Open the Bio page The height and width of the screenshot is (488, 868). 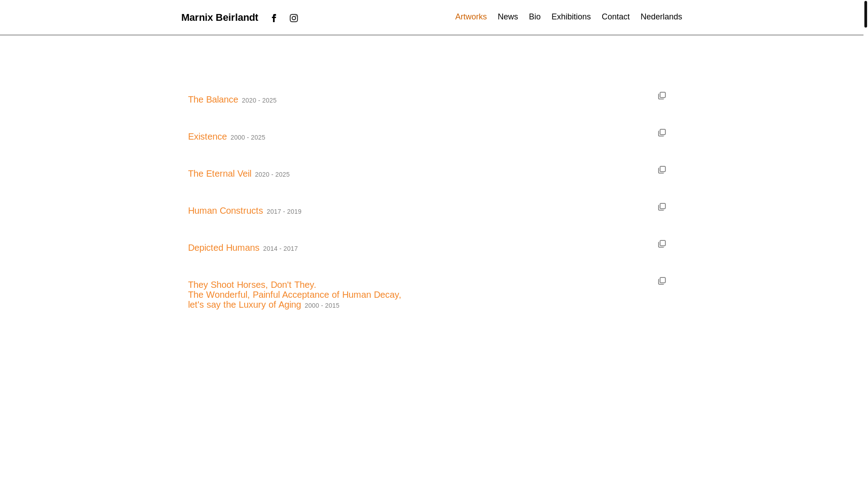[534, 17]
